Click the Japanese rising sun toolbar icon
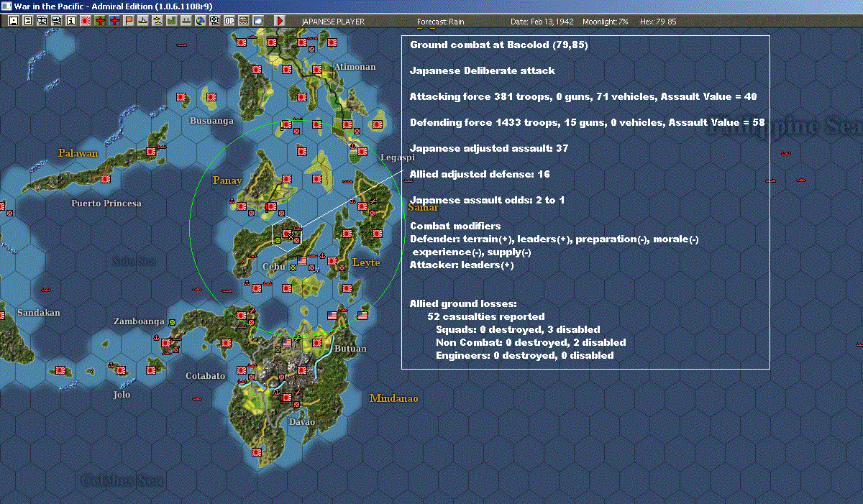The image size is (863, 504). (86, 21)
